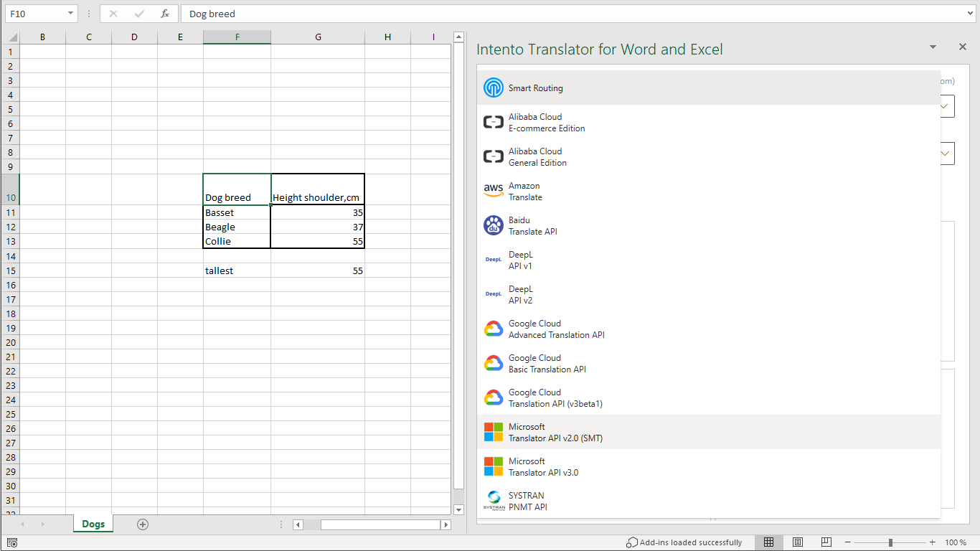The image size is (980, 551).
Task: Click DeepL logo beside API v1
Action: (494, 260)
